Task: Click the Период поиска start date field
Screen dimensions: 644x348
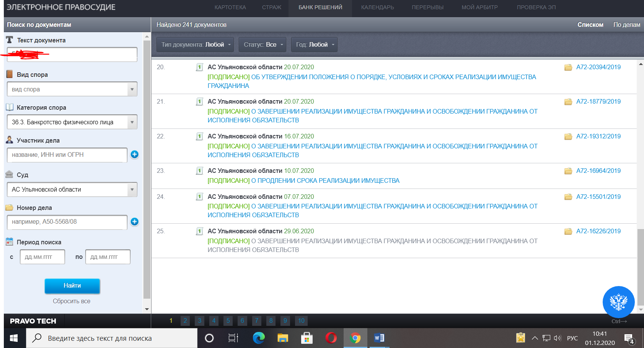Action: pos(42,257)
